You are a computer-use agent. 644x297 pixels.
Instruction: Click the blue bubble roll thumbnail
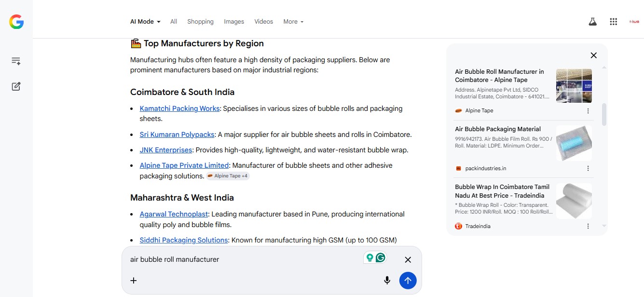pos(574,143)
